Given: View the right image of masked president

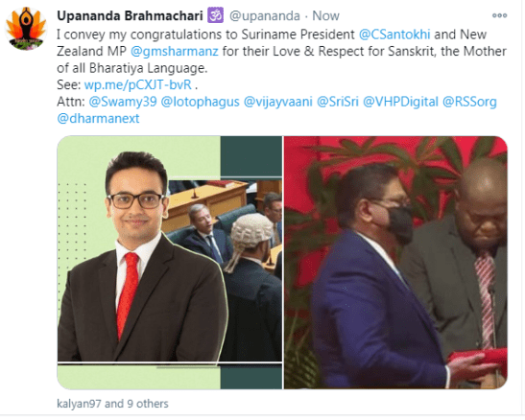Looking at the screenshot, I should click(x=395, y=263).
